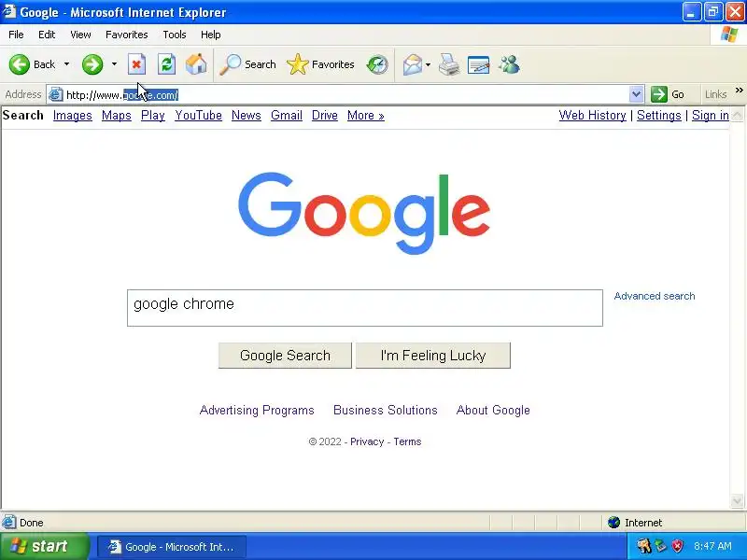Click the search box containing google chrome
Screen dimensions: 747x560
[x=365, y=308]
